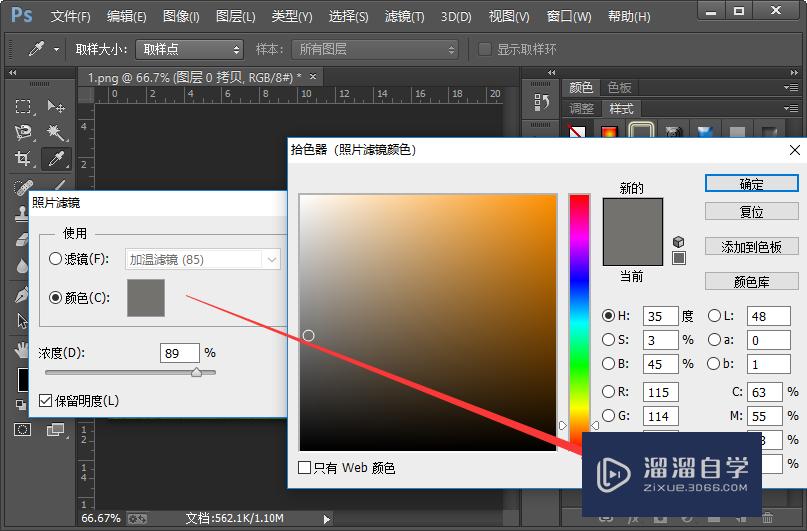
Task: Select the Rectangular Marquee tool
Action: coord(23,107)
